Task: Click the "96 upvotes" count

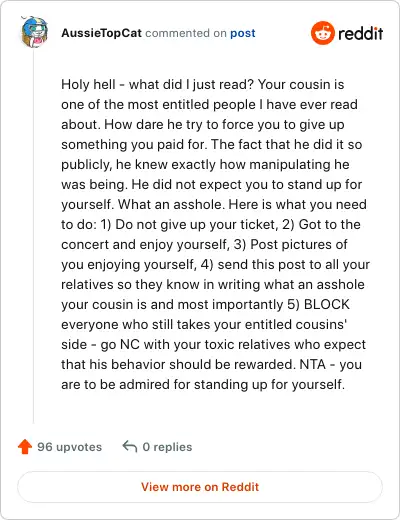Action: coord(69,447)
